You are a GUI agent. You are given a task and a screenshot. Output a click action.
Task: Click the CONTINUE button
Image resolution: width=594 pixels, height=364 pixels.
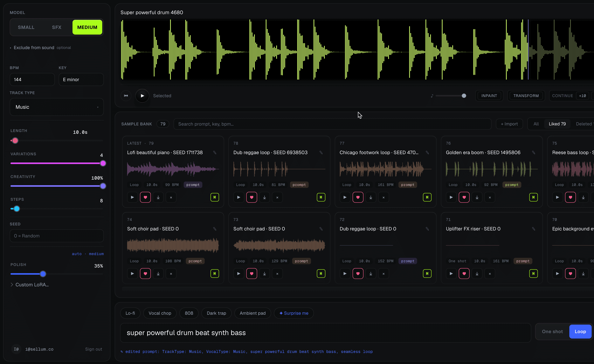click(563, 96)
